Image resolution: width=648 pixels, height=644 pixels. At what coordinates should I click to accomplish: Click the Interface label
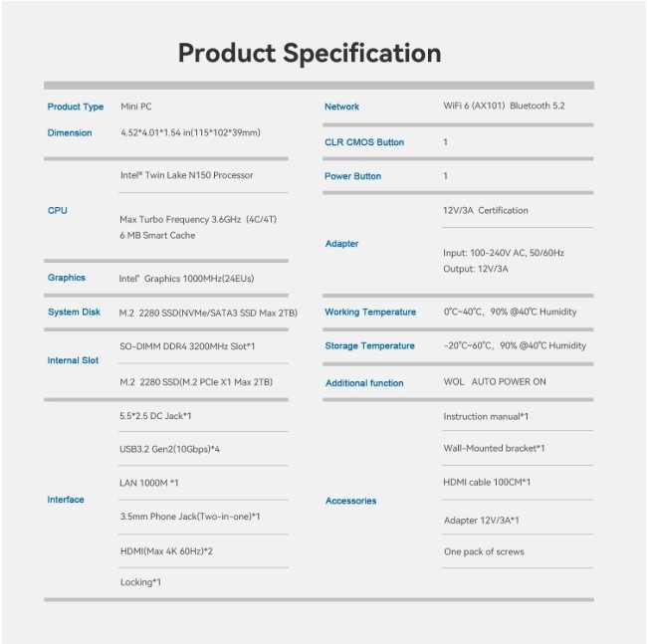pyautogui.click(x=66, y=500)
